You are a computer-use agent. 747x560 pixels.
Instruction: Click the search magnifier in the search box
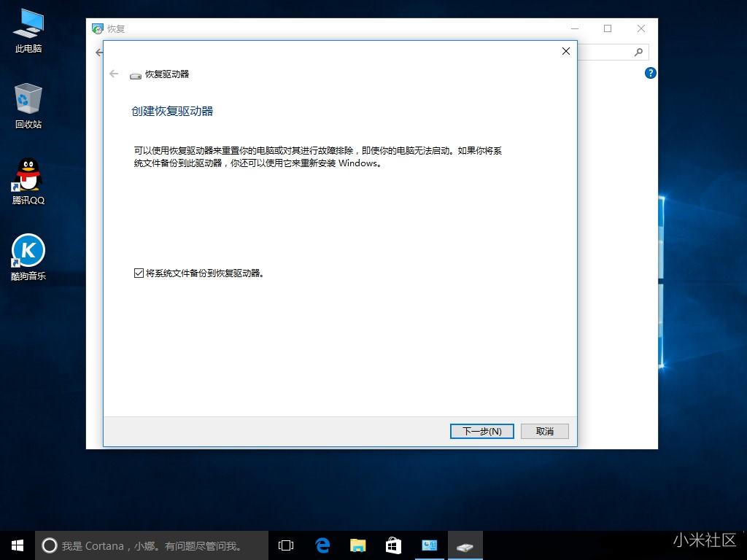click(x=638, y=52)
